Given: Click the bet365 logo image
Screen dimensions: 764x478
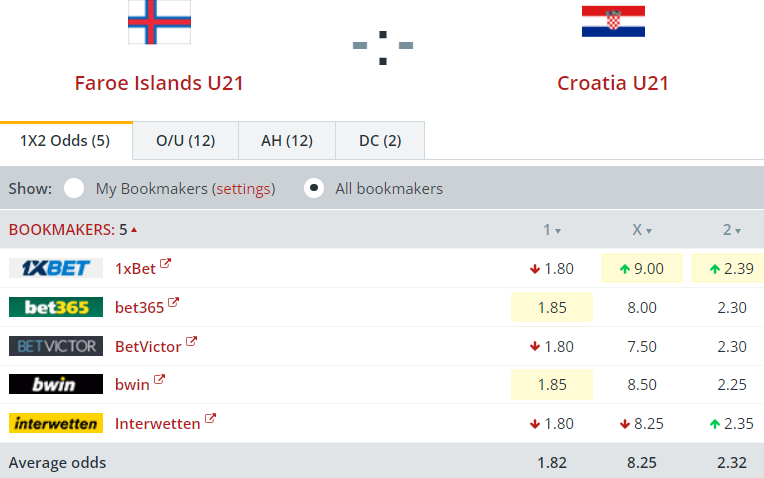Looking at the screenshot, I should click(x=56, y=307).
